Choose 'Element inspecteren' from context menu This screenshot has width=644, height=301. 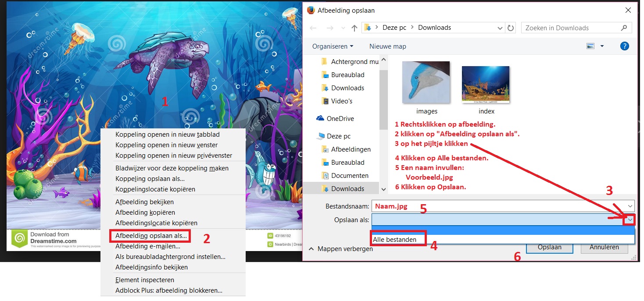click(144, 280)
